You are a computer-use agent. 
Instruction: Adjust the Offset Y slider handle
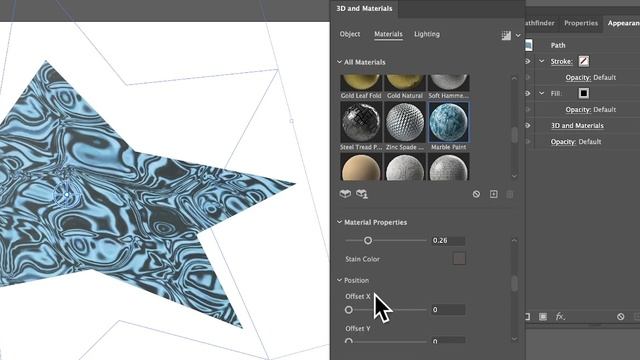(x=349, y=341)
